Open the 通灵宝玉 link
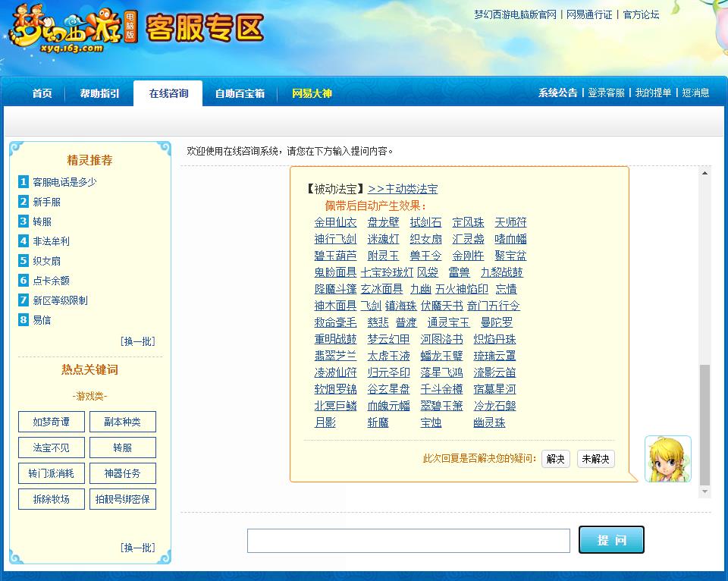The height and width of the screenshot is (581, 728). 448,323
